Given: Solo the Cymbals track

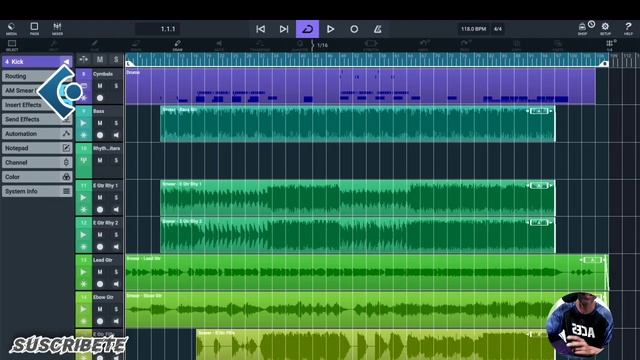Looking at the screenshot, I should [116, 86].
